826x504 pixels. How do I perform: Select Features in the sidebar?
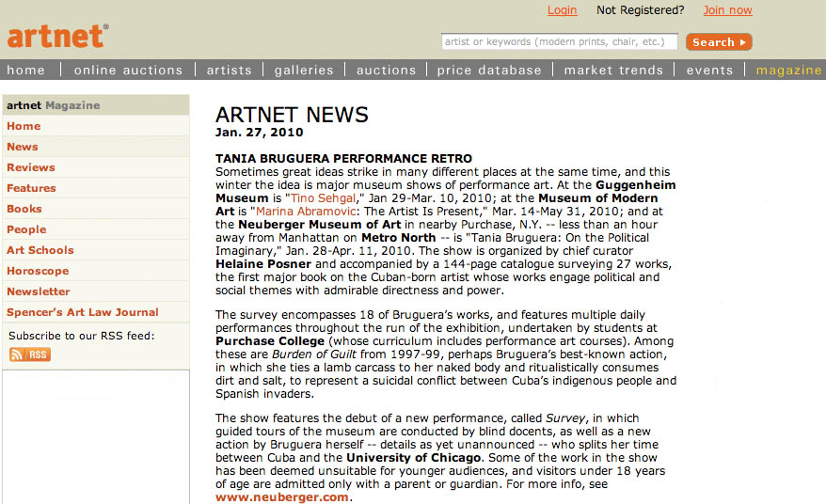pos(31,188)
